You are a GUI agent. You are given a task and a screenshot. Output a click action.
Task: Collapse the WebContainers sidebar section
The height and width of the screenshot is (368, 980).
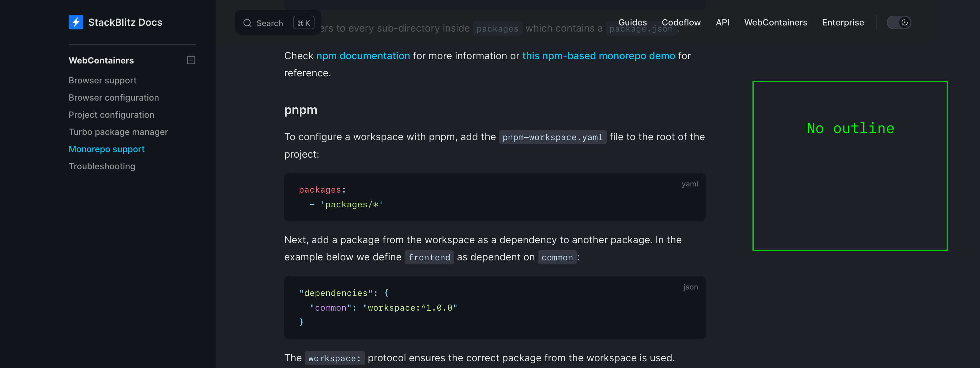(x=191, y=60)
